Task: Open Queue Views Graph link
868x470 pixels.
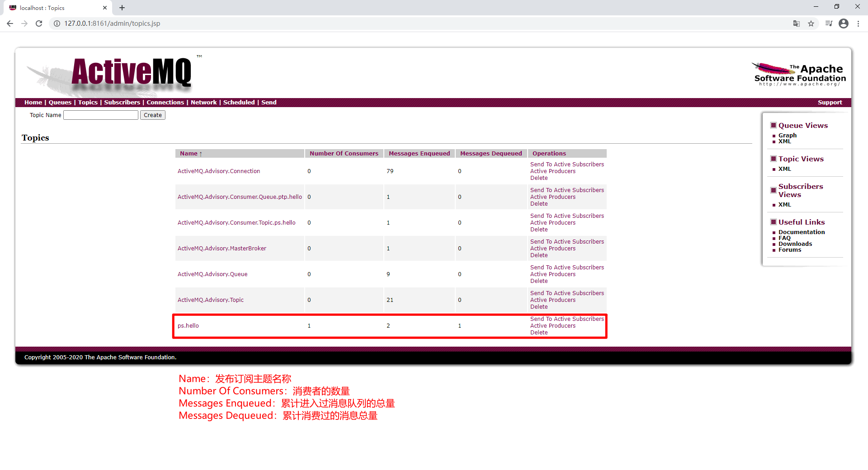Action: pyautogui.click(x=788, y=136)
